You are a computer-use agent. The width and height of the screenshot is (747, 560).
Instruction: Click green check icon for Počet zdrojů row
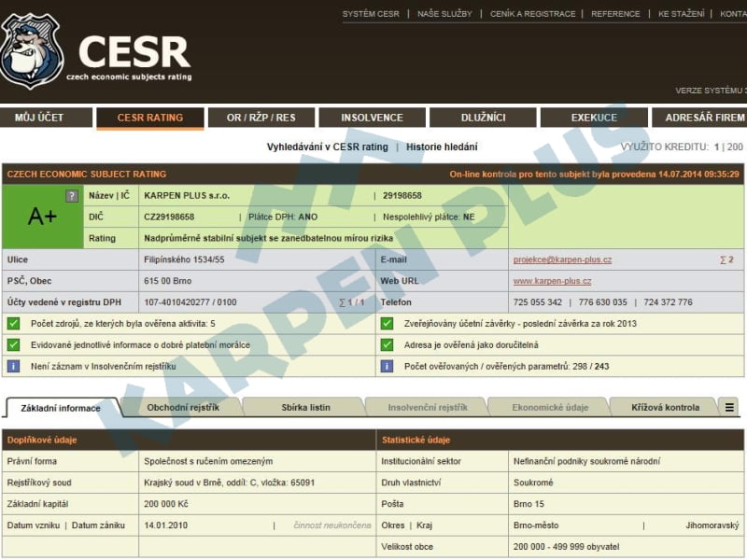point(13,324)
